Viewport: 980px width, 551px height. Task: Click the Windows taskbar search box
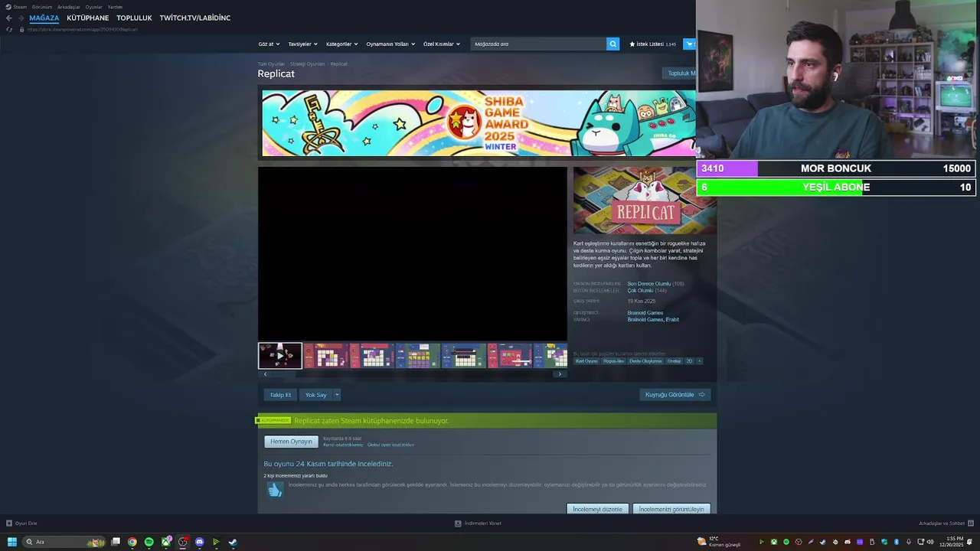click(64, 542)
